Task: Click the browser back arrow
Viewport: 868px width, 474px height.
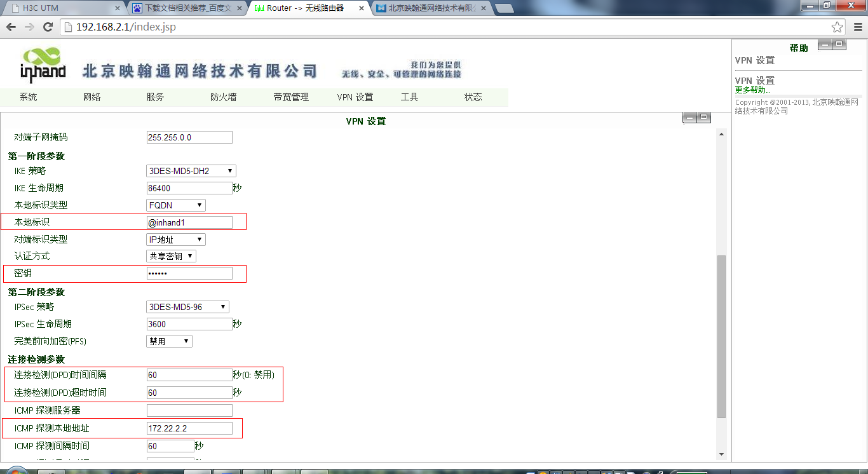Action: click(x=11, y=27)
